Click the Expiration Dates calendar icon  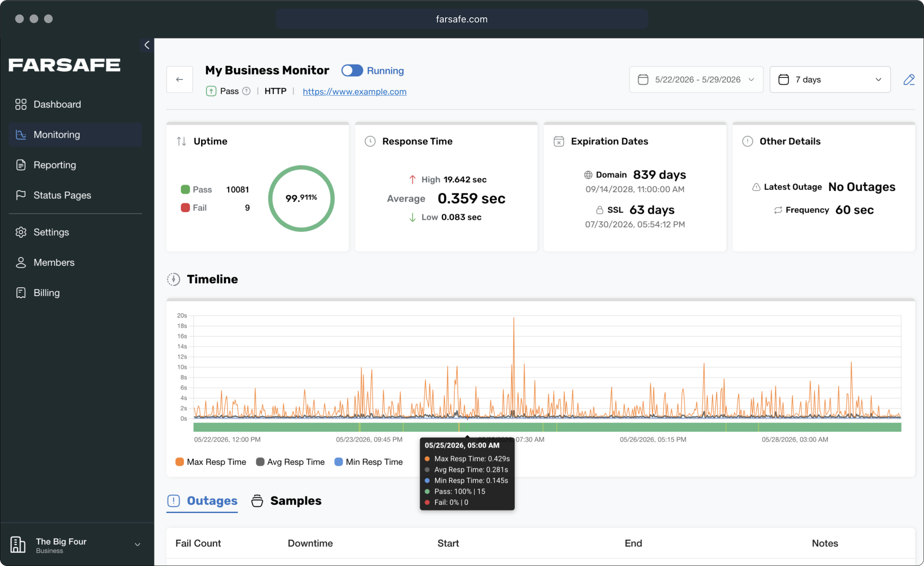click(559, 141)
